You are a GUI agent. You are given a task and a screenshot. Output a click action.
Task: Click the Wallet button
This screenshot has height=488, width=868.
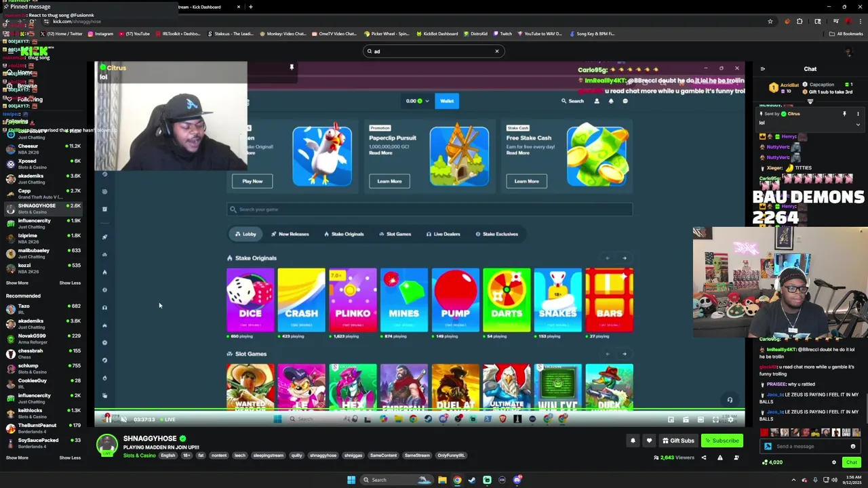[x=447, y=101]
